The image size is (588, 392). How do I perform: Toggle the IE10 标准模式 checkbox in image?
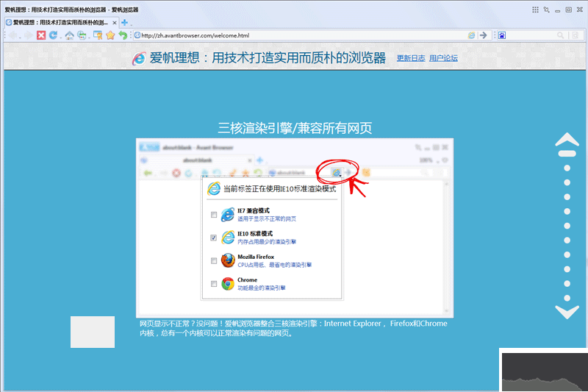click(214, 238)
